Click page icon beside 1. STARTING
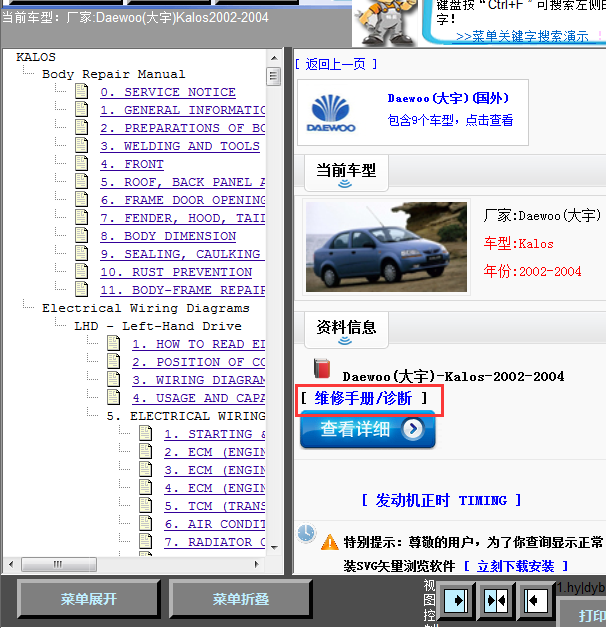The height and width of the screenshot is (628, 606). (x=146, y=434)
